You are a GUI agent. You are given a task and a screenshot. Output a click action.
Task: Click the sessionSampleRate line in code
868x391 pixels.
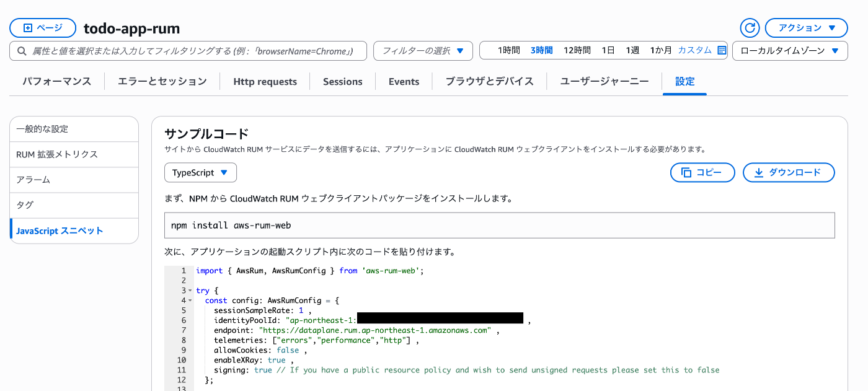tap(263, 310)
